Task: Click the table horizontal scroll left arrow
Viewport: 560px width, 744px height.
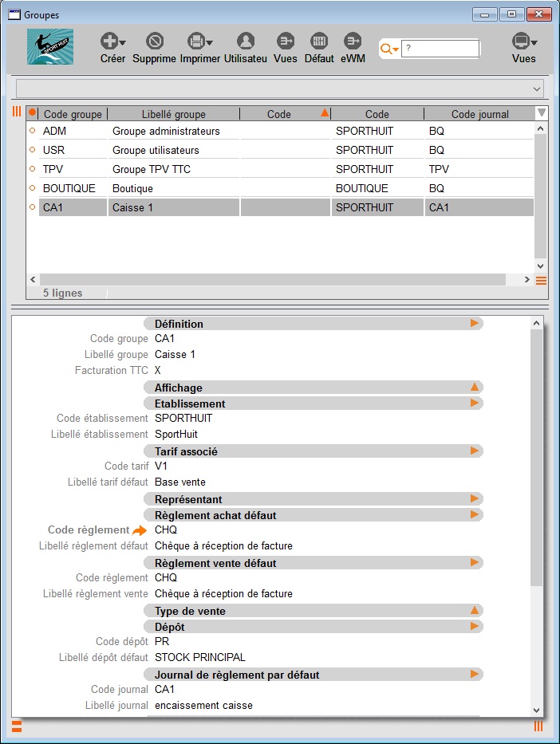Action: coord(33,279)
